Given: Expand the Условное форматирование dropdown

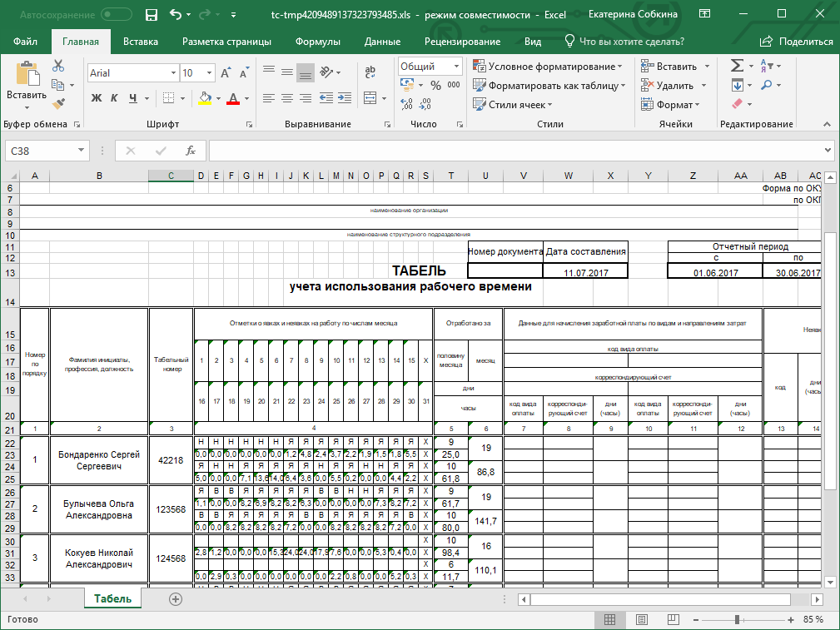Looking at the screenshot, I should click(x=548, y=67).
